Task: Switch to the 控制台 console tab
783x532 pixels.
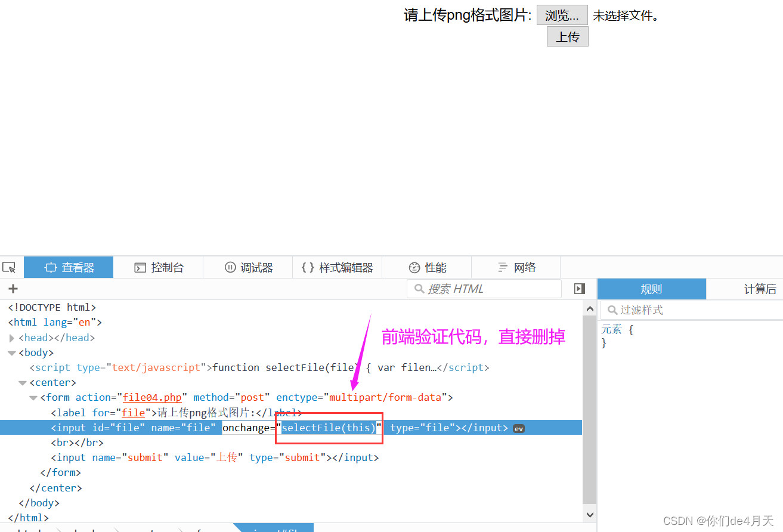Action: (x=159, y=267)
